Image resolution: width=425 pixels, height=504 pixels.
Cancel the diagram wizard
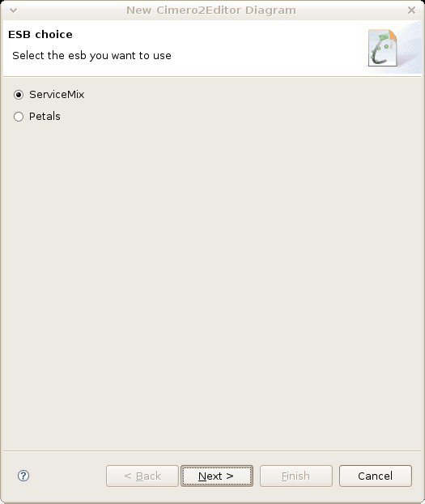[375, 476]
